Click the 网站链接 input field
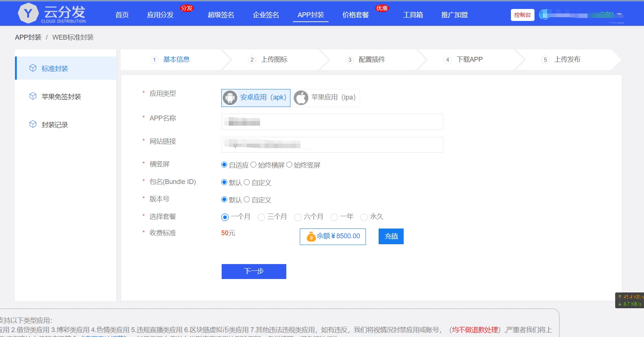Screen dimensions: 644x337 332,145
